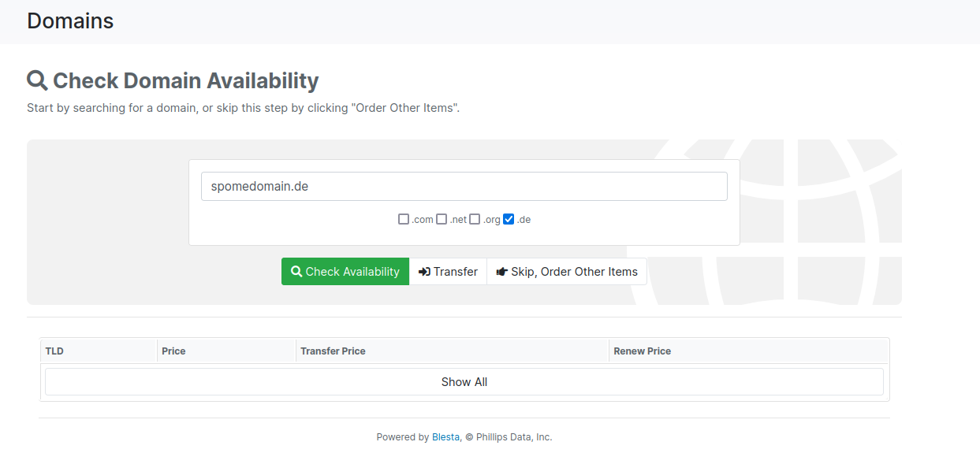Click the sign-in arrow icon on Transfer button
Image resolution: width=980 pixels, height=453 pixels.
[424, 272]
